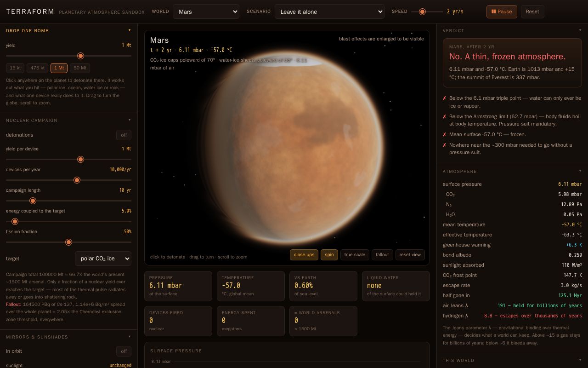Viewport: 588px width, 368px height.
Task: Click the N₂ 12.89 Pa value
Action: click(571, 204)
